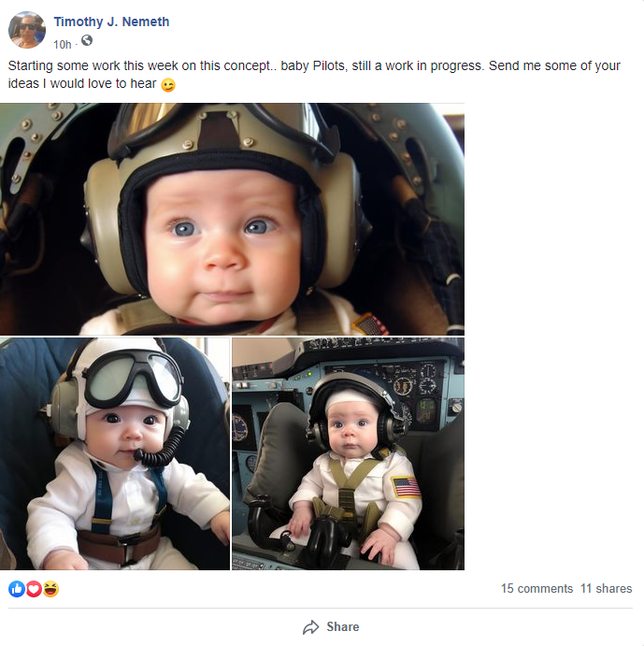Open the Timothy J. Nemeth profile link

point(111,22)
